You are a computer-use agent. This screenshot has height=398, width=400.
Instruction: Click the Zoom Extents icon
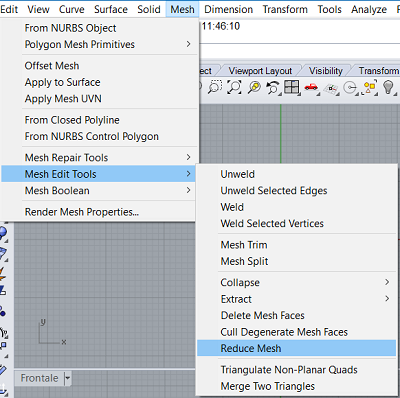tap(235, 87)
